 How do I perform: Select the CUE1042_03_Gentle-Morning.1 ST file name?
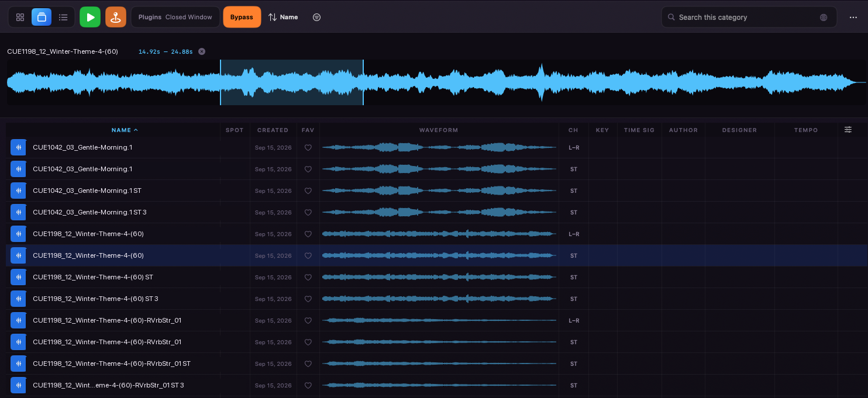(x=87, y=191)
